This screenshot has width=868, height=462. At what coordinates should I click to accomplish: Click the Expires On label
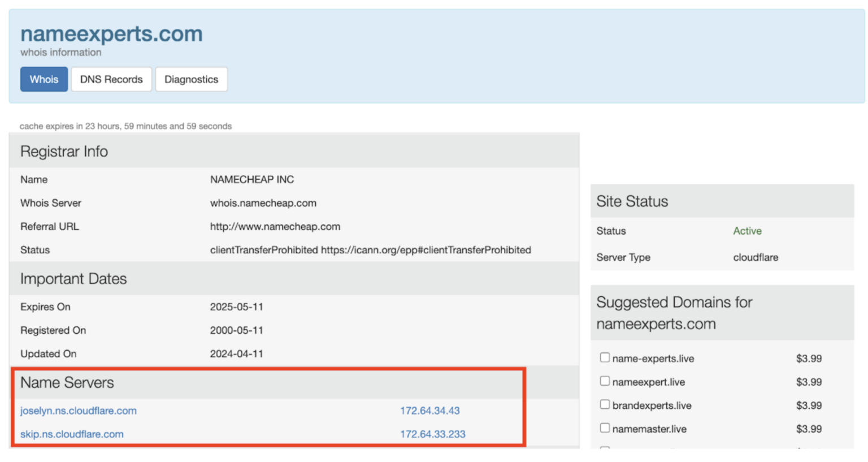click(45, 307)
